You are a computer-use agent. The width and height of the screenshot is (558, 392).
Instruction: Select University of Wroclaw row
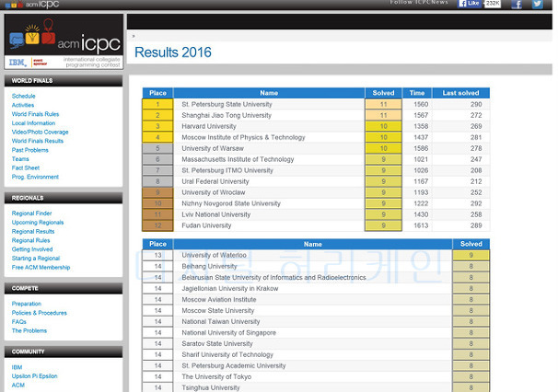tap(316, 192)
